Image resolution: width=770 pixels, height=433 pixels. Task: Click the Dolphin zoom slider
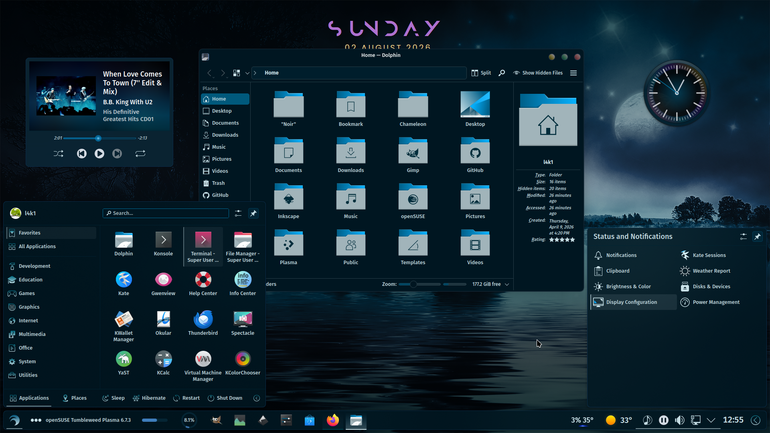[x=432, y=284]
